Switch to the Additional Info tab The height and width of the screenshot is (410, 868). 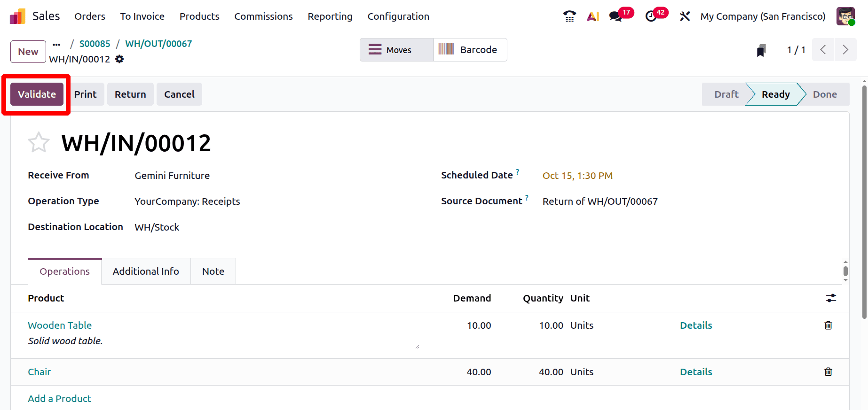tap(146, 271)
